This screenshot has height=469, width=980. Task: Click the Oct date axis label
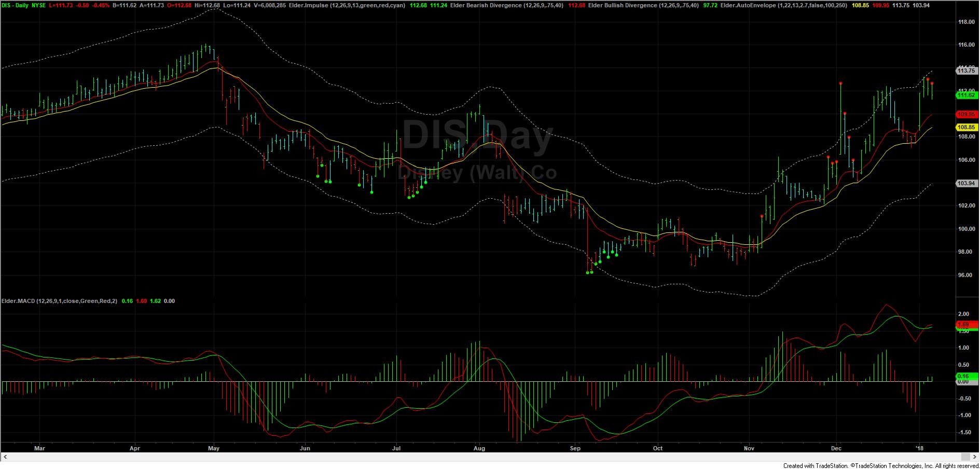658,447
